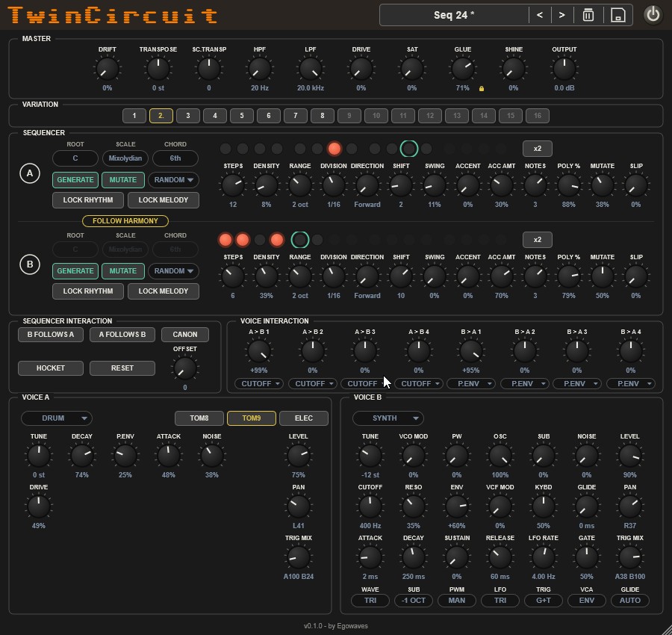Select variation 5

click(x=242, y=116)
